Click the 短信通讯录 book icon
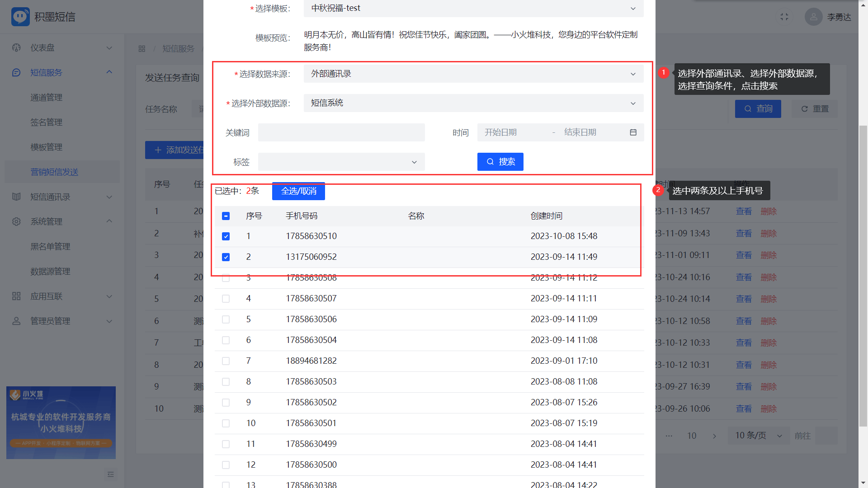The height and width of the screenshot is (488, 868). click(x=17, y=197)
